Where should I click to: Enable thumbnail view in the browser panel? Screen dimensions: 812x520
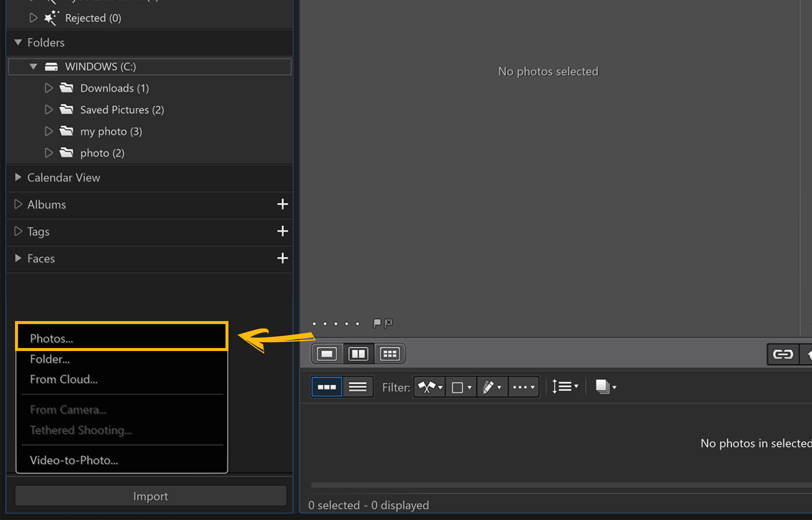(327, 387)
